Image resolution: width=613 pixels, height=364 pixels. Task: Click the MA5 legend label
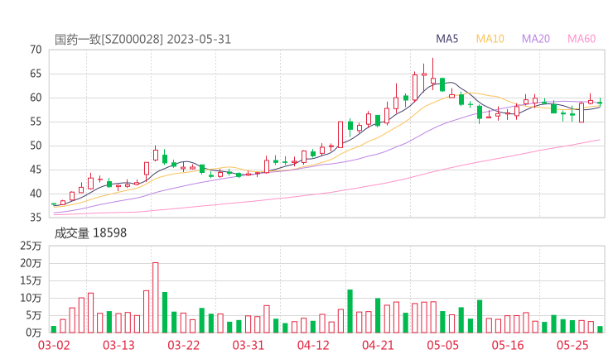(446, 39)
